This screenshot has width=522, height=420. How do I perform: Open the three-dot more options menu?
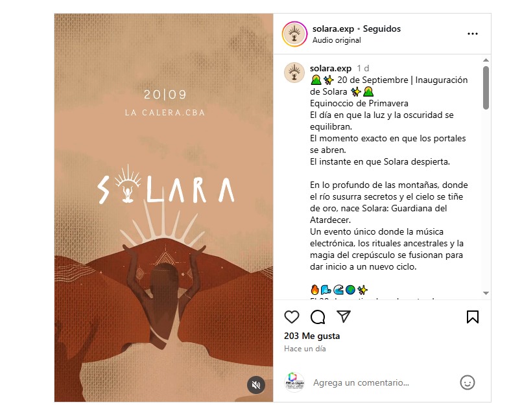click(473, 34)
